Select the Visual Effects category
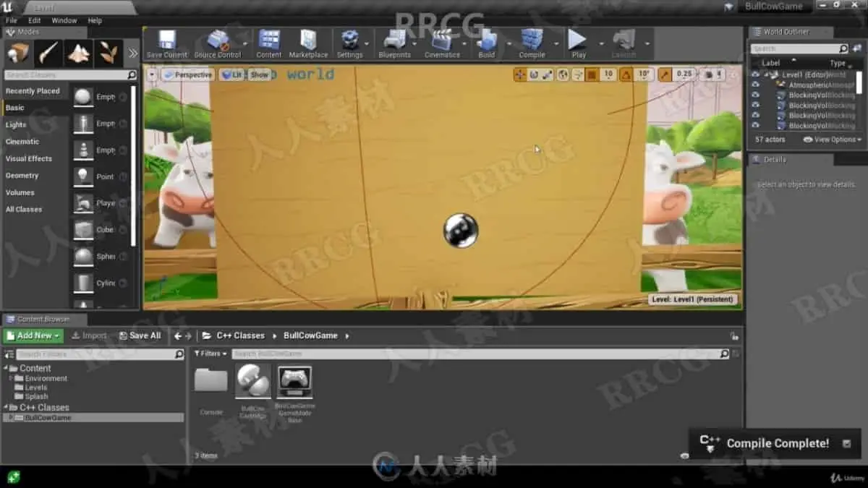This screenshot has width=868, height=488. (x=29, y=158)
